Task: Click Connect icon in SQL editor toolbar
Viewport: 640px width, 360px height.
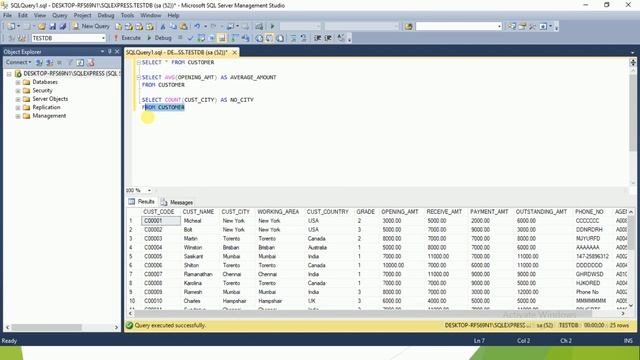Action: (x=11, y=38)
